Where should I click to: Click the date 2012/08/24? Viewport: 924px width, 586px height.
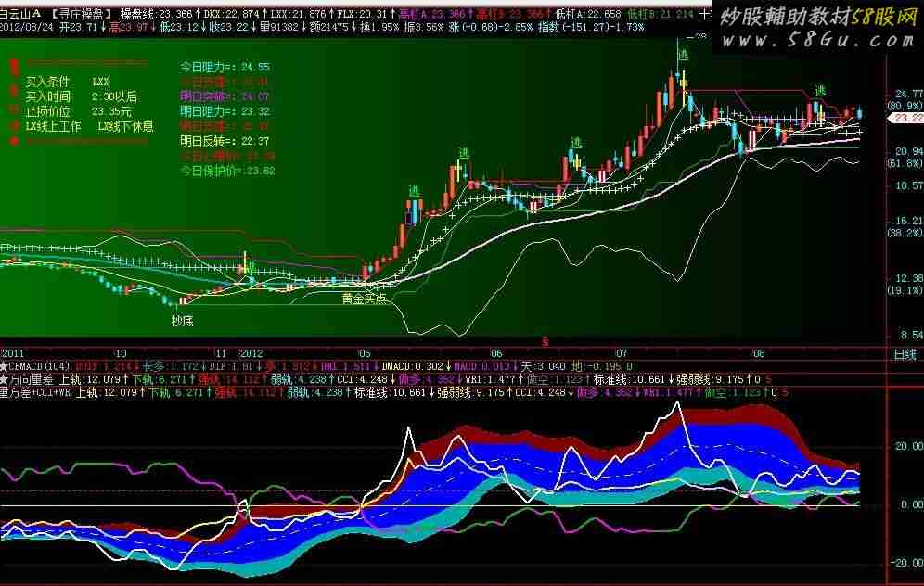pyautogui.click(x=27, y=27)
